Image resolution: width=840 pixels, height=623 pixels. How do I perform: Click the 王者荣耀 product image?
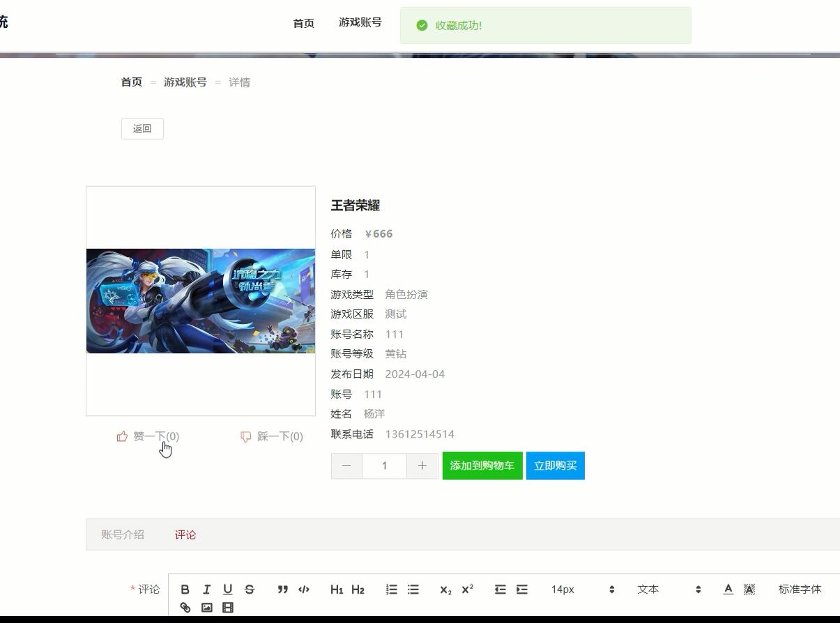coord(201,301)
